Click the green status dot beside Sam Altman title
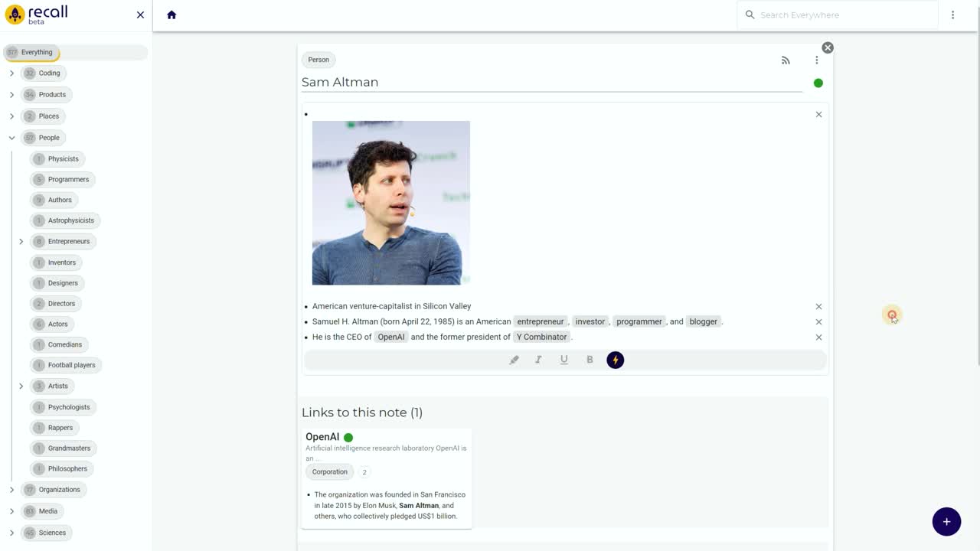This screenshot has height=551, width=980. click(818, 83)
